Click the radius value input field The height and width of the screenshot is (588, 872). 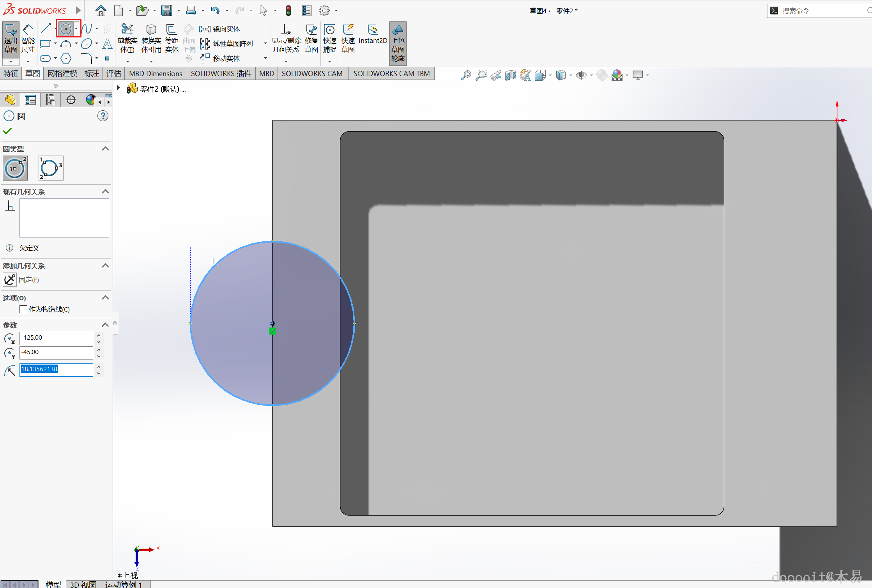(x=56, y=369)
